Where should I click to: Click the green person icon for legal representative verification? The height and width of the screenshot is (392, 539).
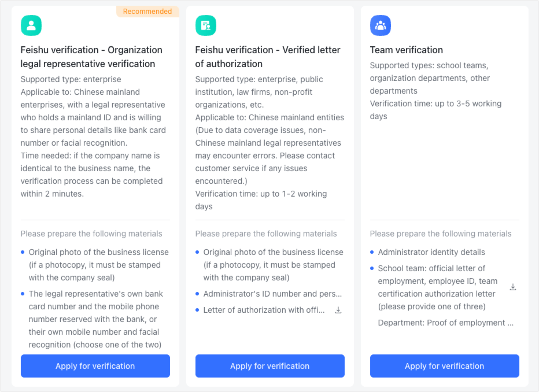click(x=31, y=25)
